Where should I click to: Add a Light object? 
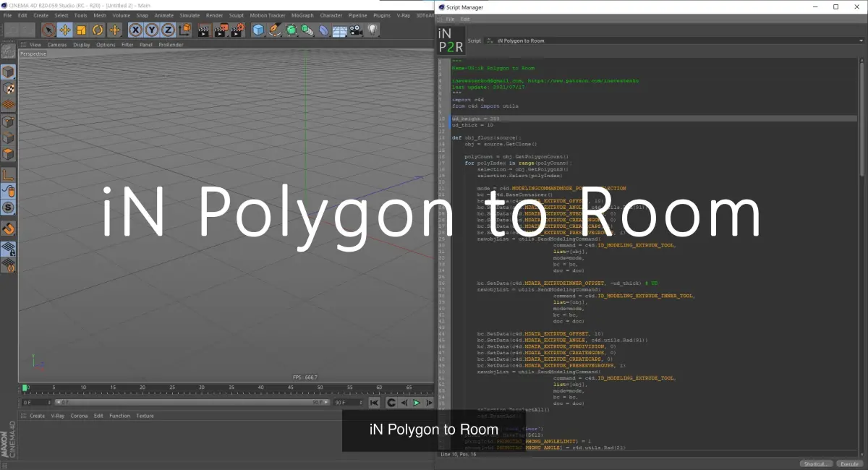pos(373,30)
